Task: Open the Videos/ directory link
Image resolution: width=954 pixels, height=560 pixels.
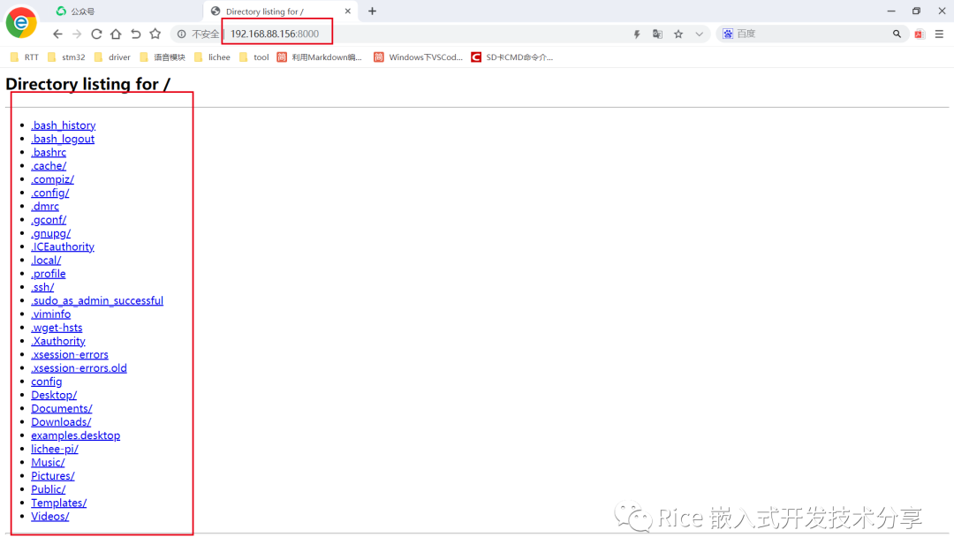Action: [x=49, y=516]
